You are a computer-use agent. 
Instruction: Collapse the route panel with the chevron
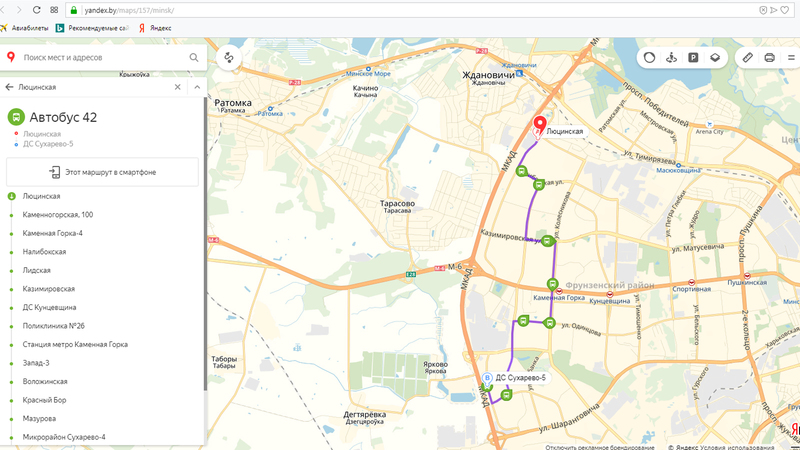[197, 87]
